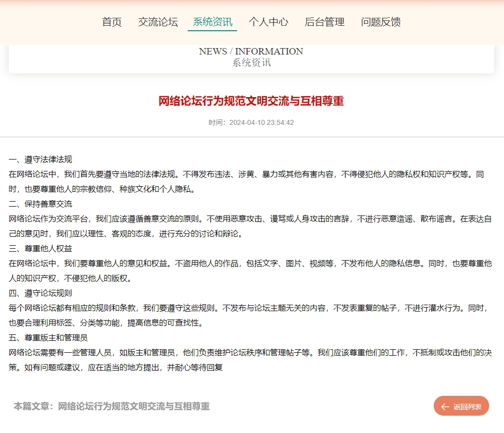Click the heading 二、保持善意交流
504x433 pixels.
click(40, 204)
